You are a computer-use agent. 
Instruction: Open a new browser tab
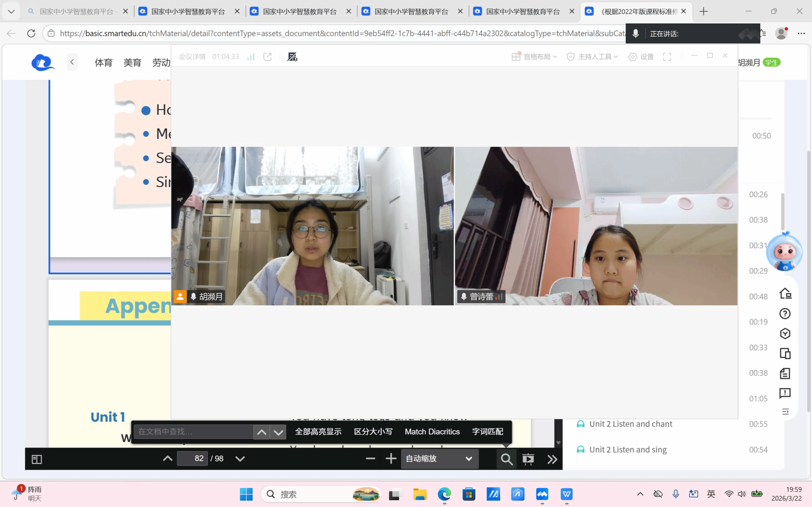[x=704, y=11]
